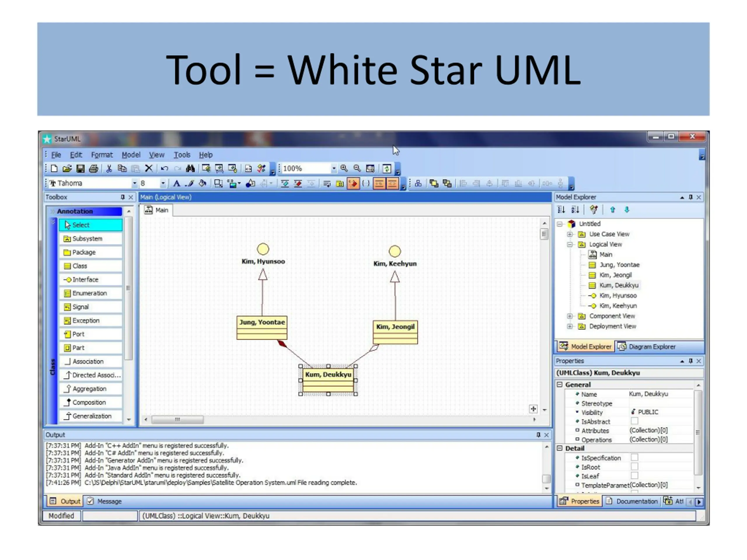Screen dimensions: 747x560
Task: Click the Cut scissors icon
Action: [x=109, y=169]
